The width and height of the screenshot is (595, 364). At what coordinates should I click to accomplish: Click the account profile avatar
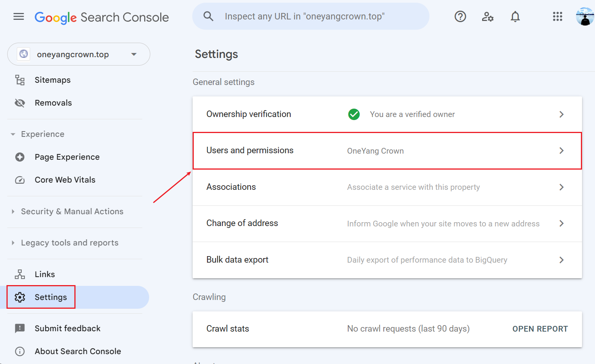point(584,16)
